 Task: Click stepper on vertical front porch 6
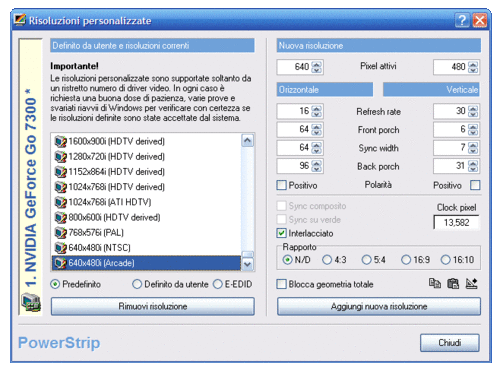coord(473,129)
